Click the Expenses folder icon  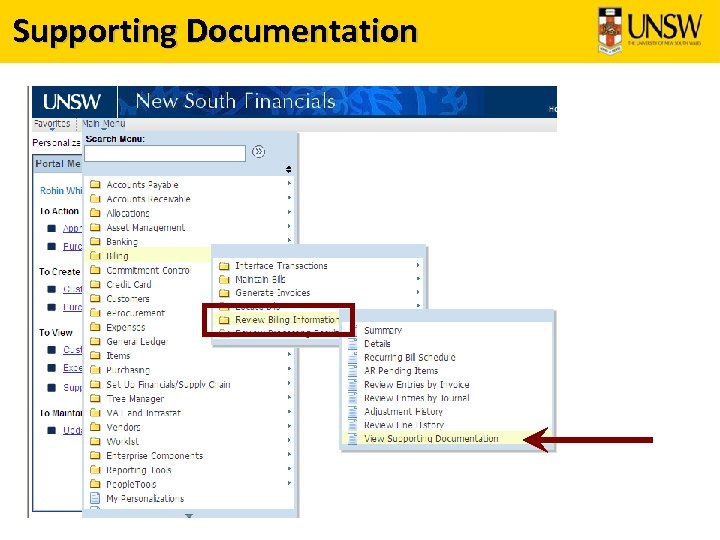click(x=95, y=327)
